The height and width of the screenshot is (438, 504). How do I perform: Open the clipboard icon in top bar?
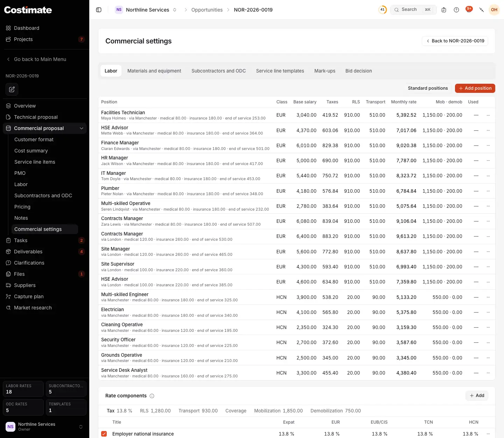(x=444, y=10)
